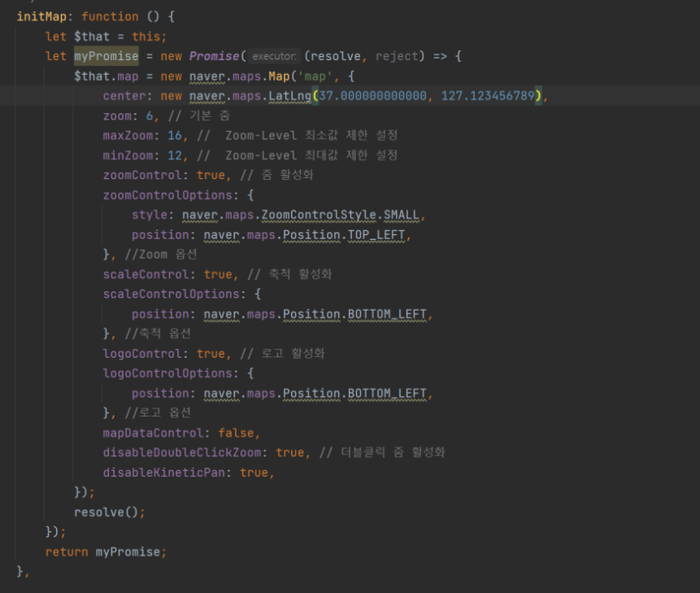Click the //축척 옵션 comment
Viewport: 700px width, 593px height.
tap(158, 334)
